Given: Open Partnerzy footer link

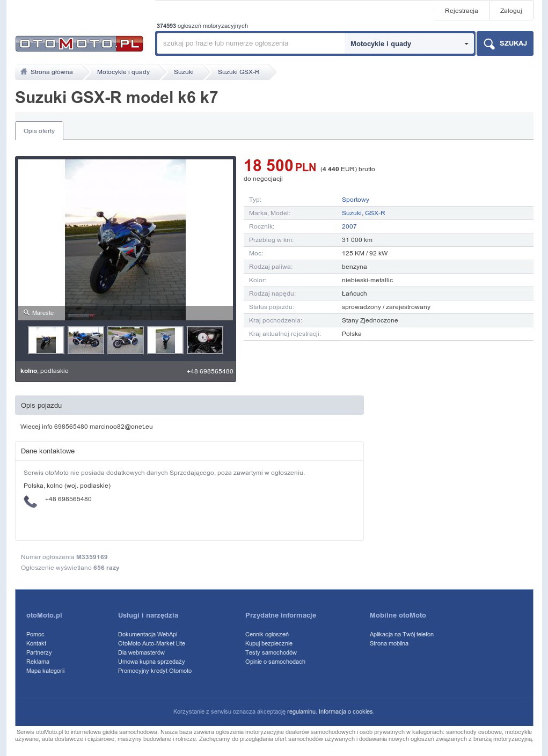Looking at the screenshot, I should pos(39,652).
